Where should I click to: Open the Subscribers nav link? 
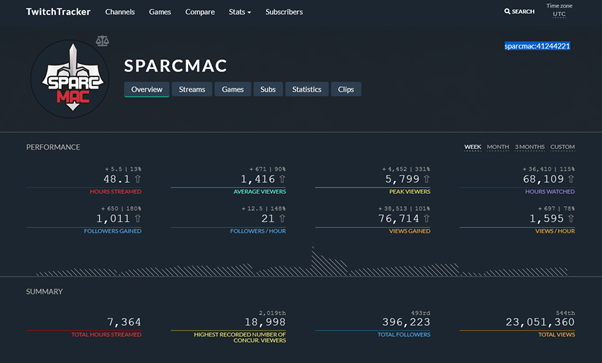point(284,12)
